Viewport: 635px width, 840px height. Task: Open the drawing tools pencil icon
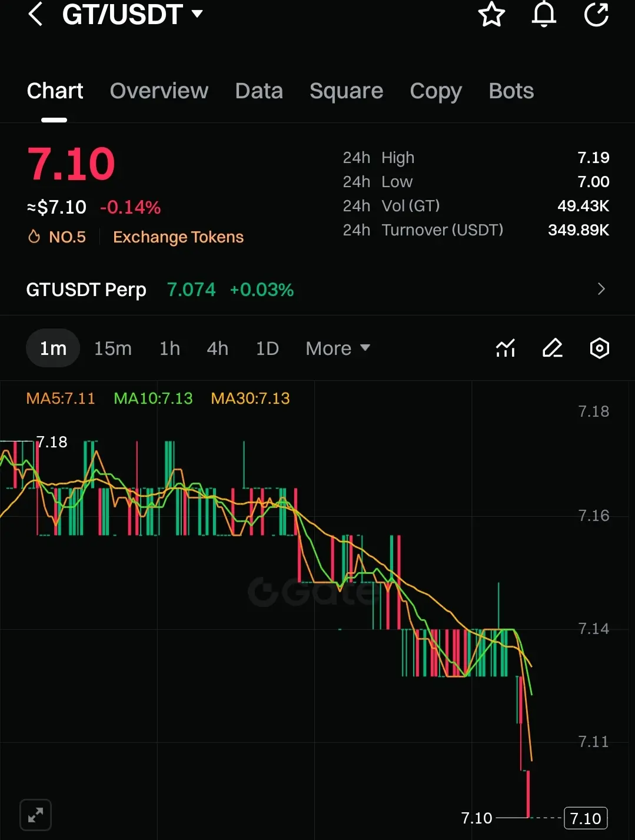pyautogui.click(x=552, y=348)
